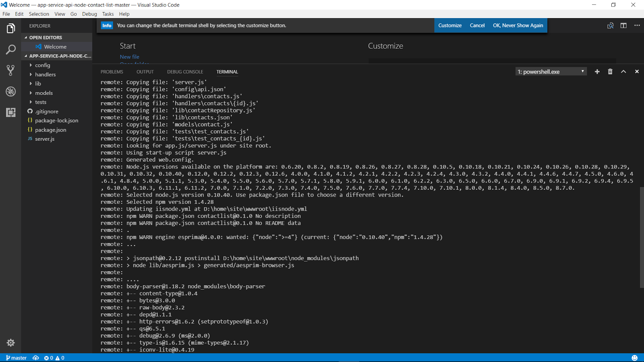Open the Extensions view in activity bar
The width and height of the screenshot is (644, 362).
10,112
